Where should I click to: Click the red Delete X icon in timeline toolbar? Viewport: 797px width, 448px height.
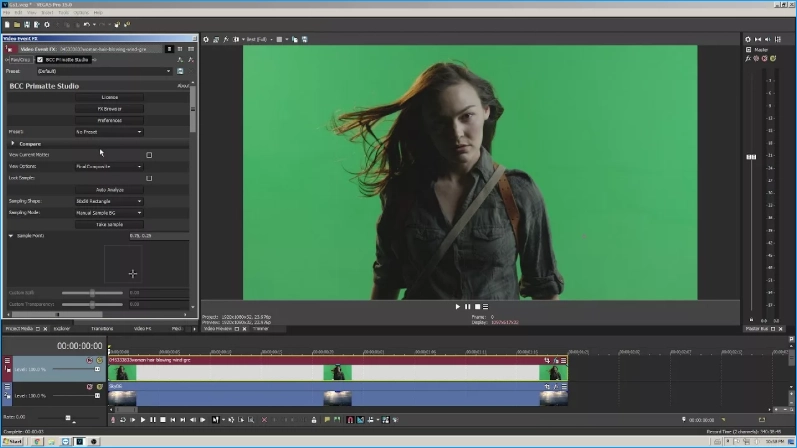[264, 420]
